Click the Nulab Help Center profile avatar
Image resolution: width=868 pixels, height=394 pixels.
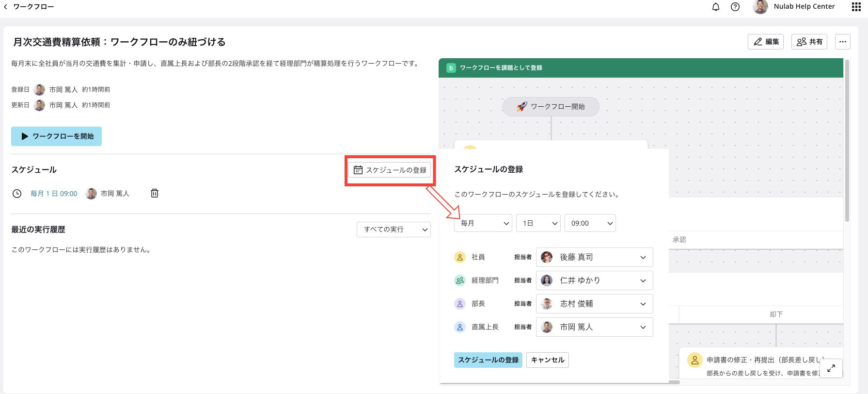[x=760, y=6]
